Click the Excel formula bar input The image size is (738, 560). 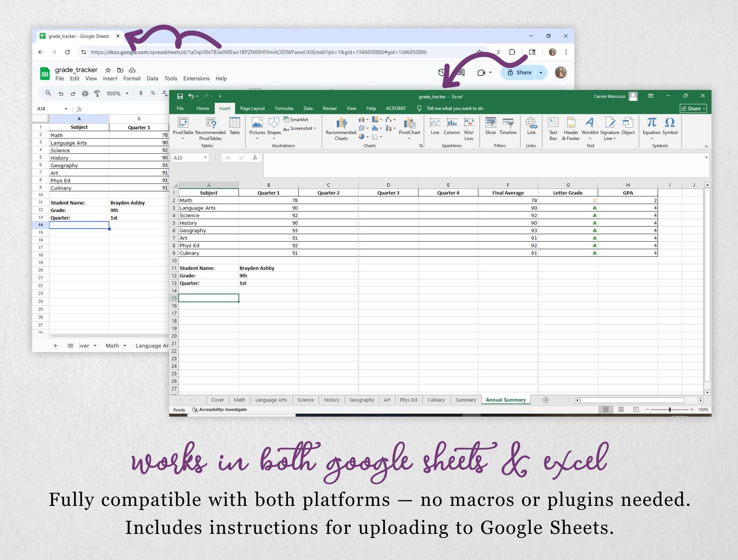coord(484,165)
